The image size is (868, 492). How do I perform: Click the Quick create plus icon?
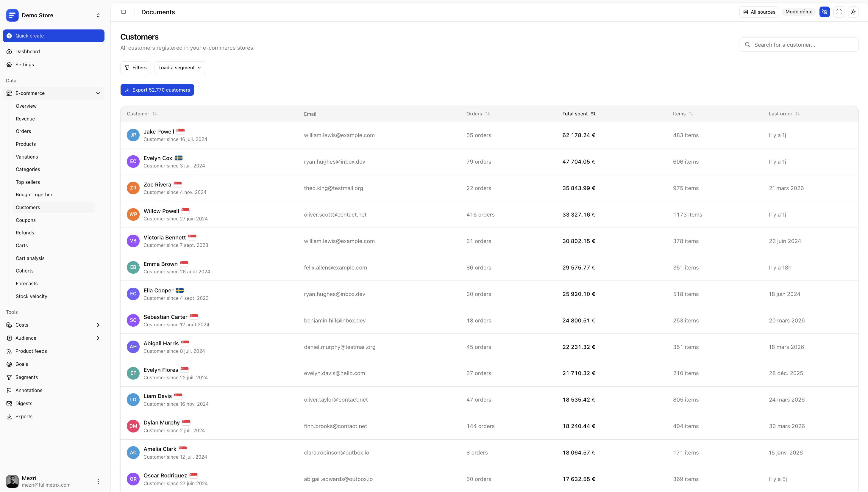click(x=10, y=36)
